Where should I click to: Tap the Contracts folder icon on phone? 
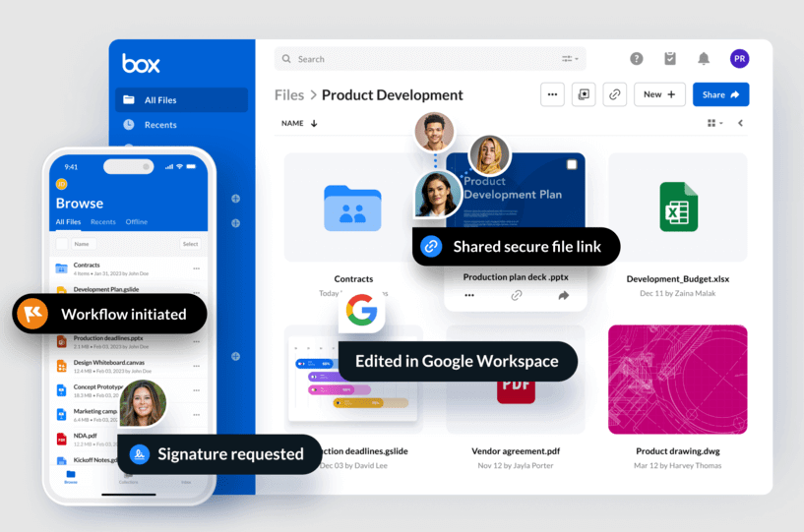click(62, 268)
